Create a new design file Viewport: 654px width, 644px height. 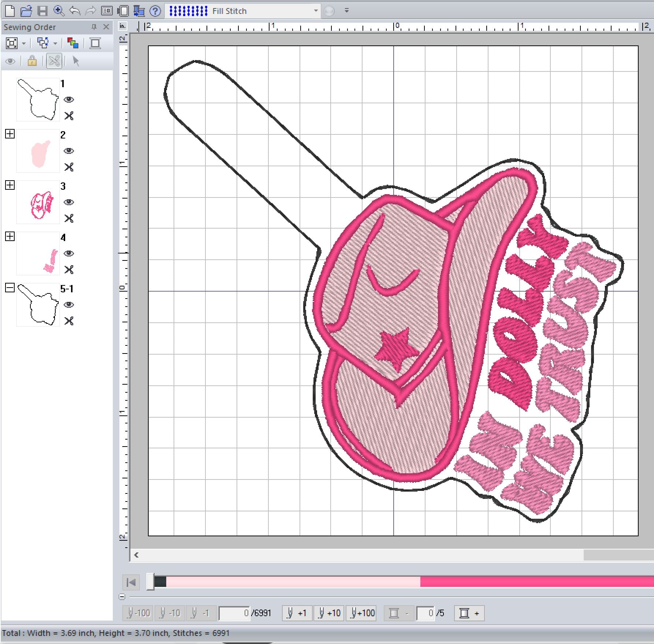(10, 11)
